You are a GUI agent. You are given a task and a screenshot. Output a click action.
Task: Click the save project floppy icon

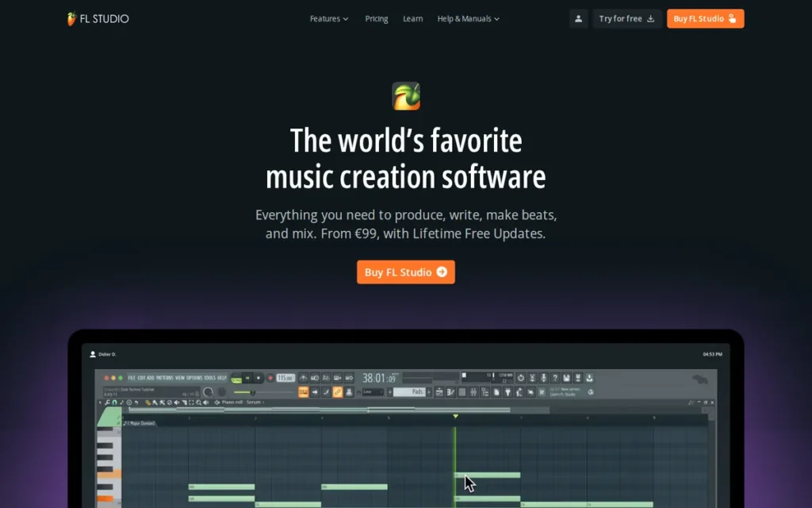coord(566,377)
